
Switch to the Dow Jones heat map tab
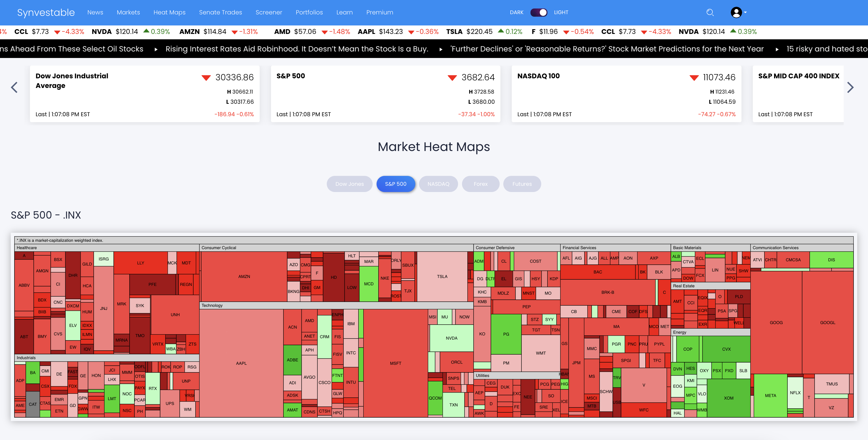pos(349,184)
